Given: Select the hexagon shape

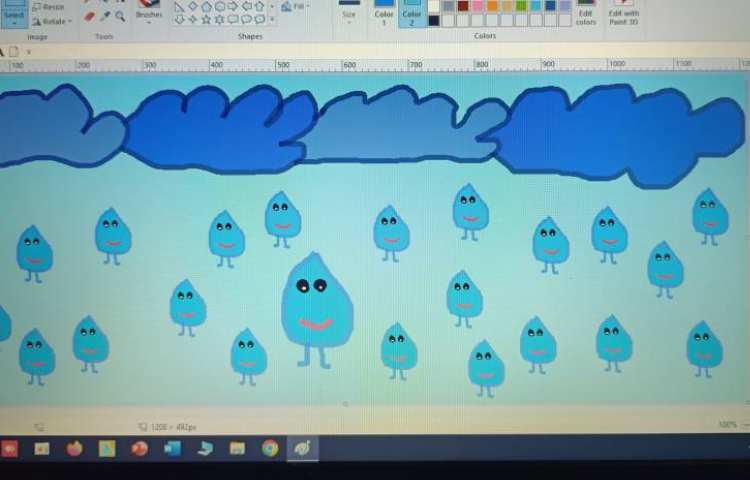Looking at the screenshot, I should point(219,6).
